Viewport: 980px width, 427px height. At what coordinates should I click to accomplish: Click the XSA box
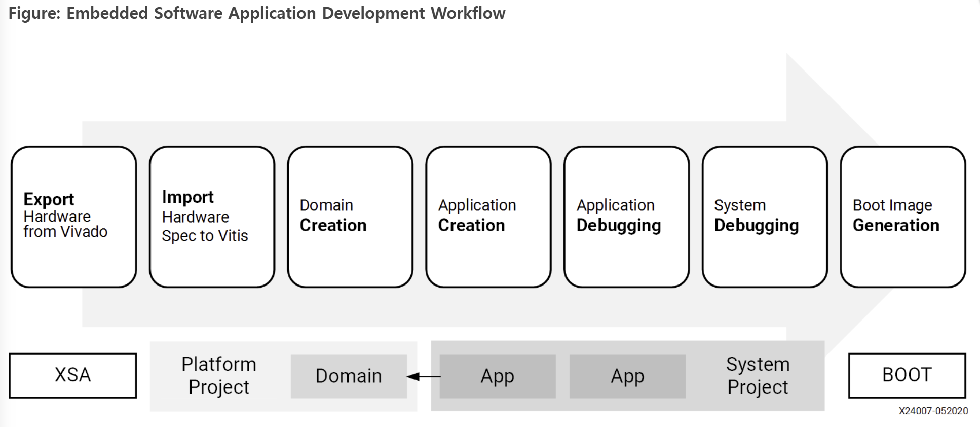(x=73, y=375)
